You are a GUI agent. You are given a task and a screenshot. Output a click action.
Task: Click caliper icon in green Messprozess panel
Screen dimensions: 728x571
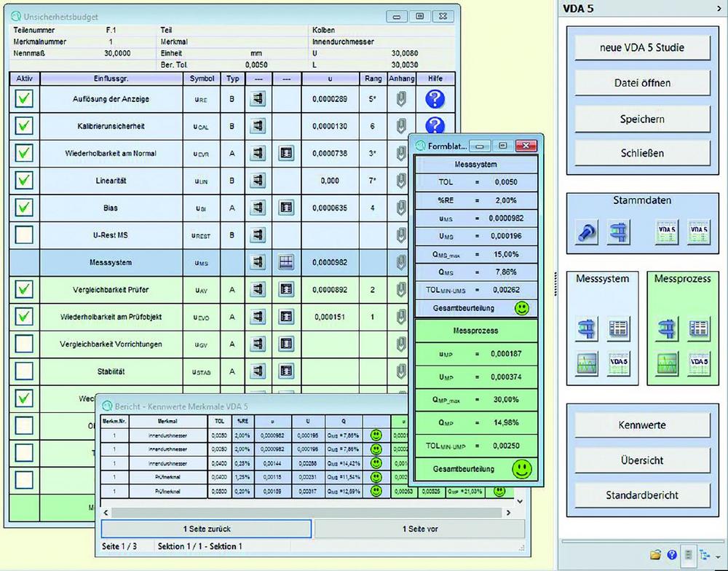click(x=667, y=328)
